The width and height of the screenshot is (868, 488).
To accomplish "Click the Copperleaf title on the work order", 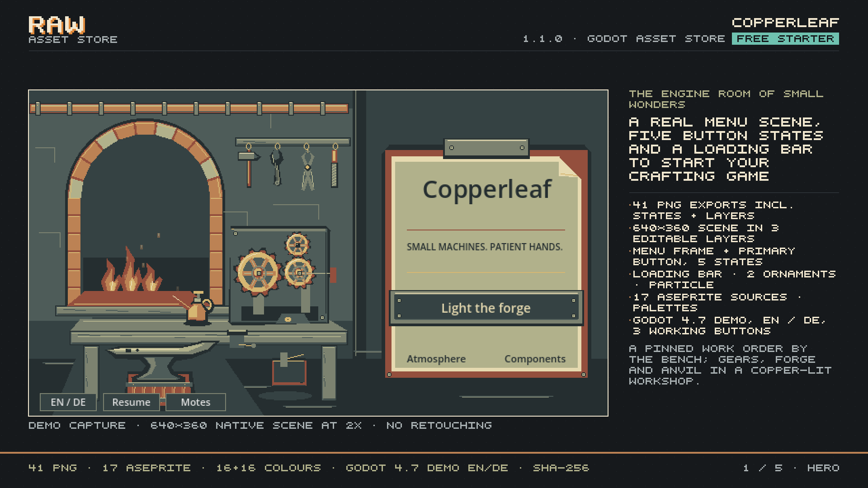I will 487,189.
